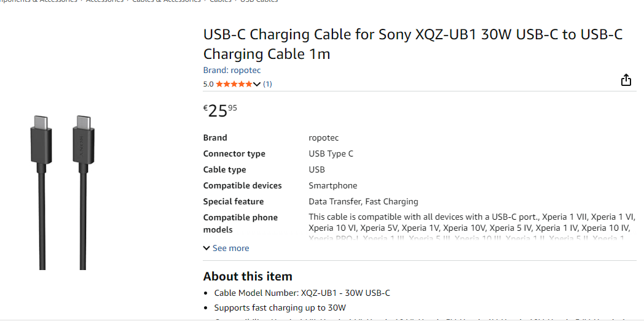Click the "Data Transfer, Fast Charging" feature text

[x=363, y=202]
